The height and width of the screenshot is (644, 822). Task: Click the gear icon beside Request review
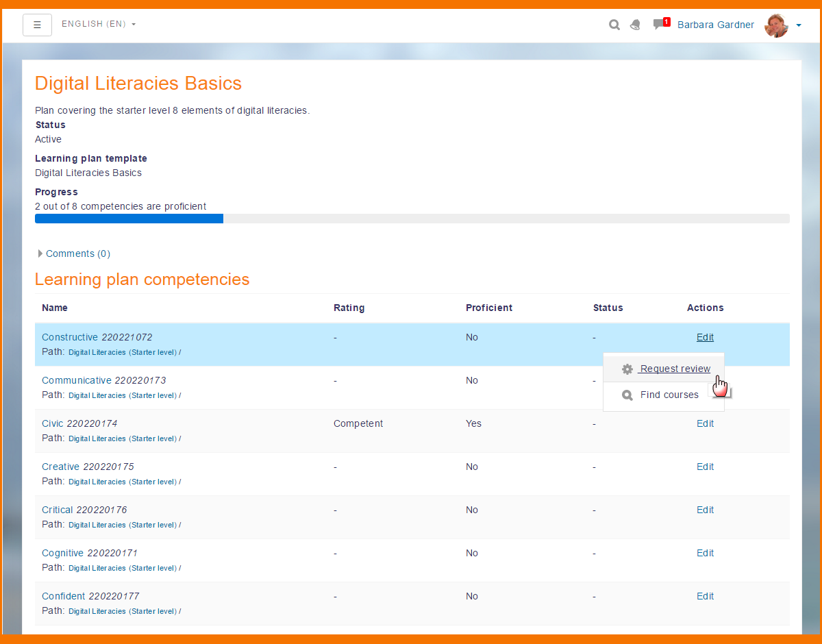(x=627, y=369)
